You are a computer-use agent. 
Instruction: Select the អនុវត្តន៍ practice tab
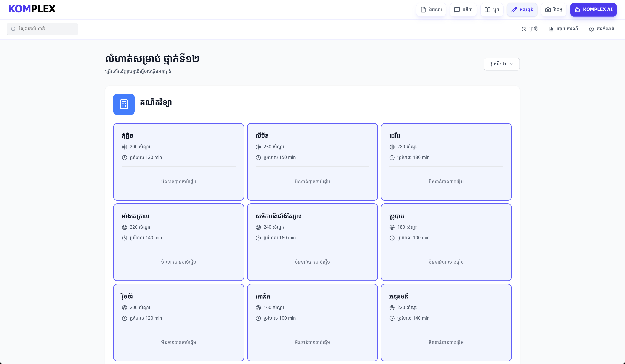[x=522, y=10]
